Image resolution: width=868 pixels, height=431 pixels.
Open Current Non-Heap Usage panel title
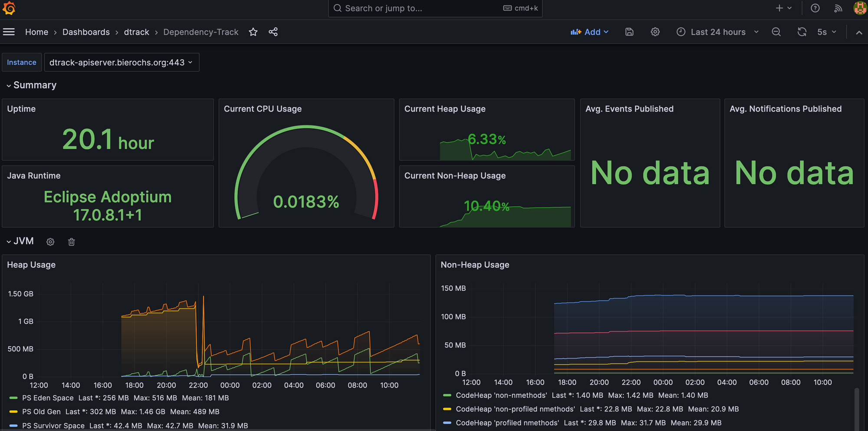455,176
